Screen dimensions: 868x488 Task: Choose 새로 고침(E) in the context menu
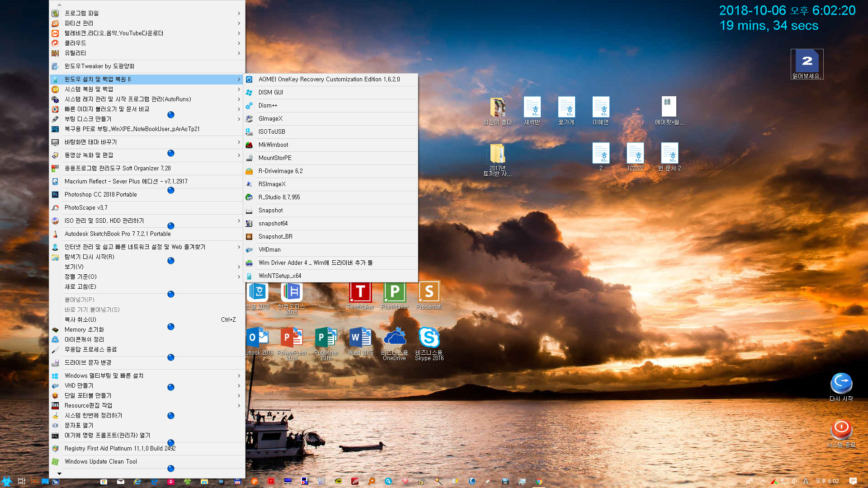[147, 286]
